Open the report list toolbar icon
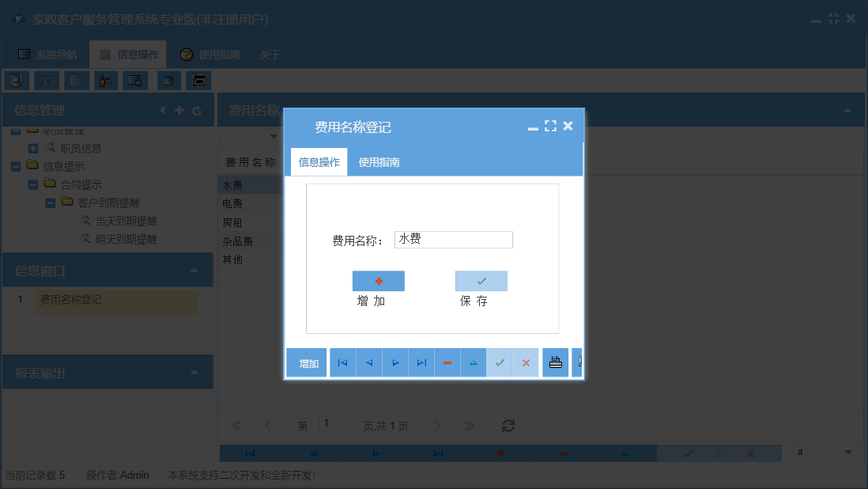Image resolution: width=868 pixels, height=489 pixels. coord(46,80)
